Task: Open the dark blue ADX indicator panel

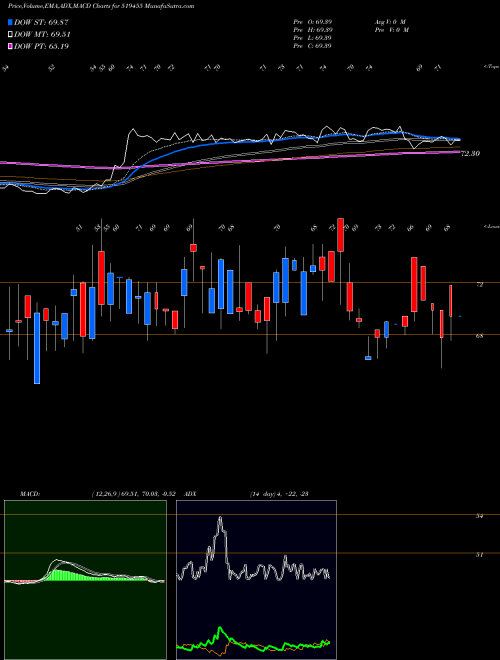Action: click(256, 580)
